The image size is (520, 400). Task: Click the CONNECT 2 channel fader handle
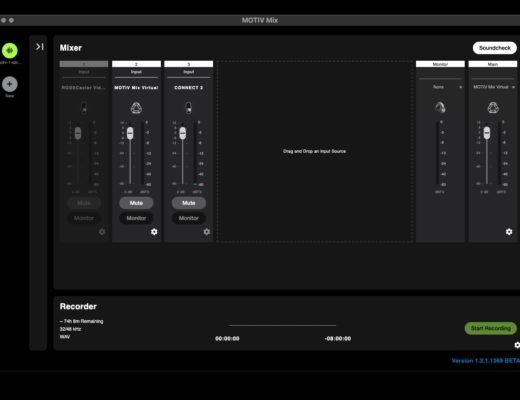(183, 133)
